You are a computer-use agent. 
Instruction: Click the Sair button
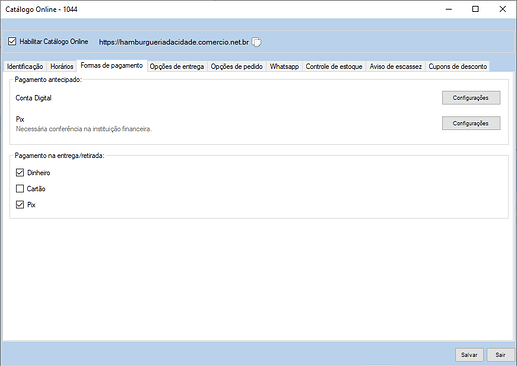tap(500, 355)
